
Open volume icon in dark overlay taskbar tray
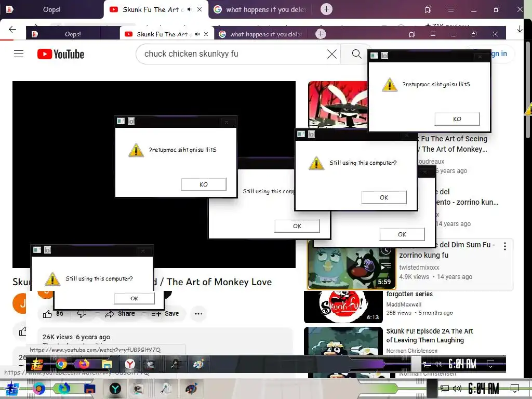(438, 364)
